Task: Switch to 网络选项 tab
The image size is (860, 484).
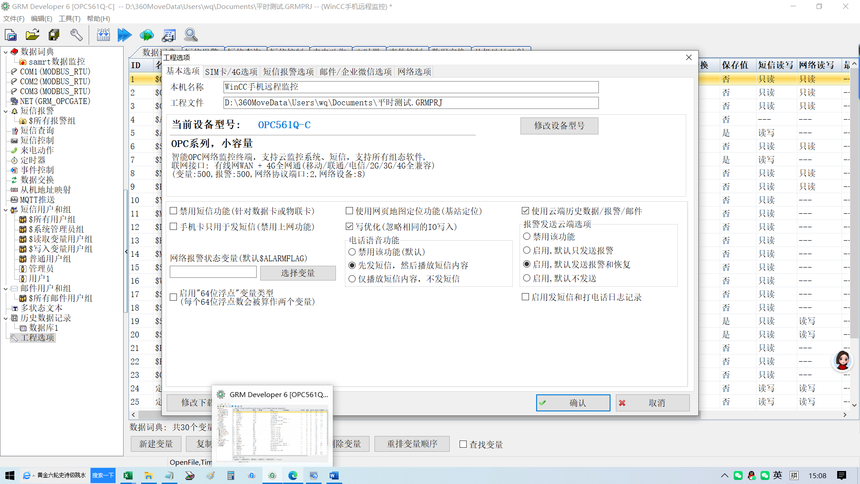Action: pyautogui.click(x=414, y=72)
